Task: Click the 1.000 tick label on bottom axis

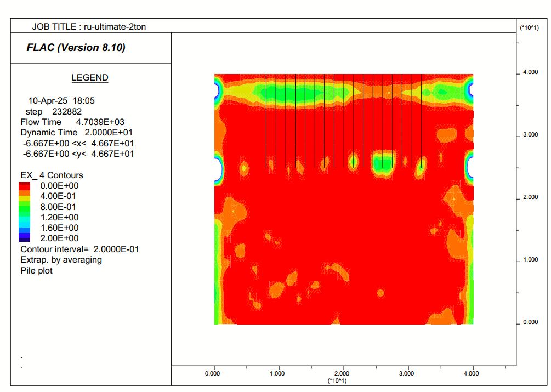Action: tap(277, 374)
